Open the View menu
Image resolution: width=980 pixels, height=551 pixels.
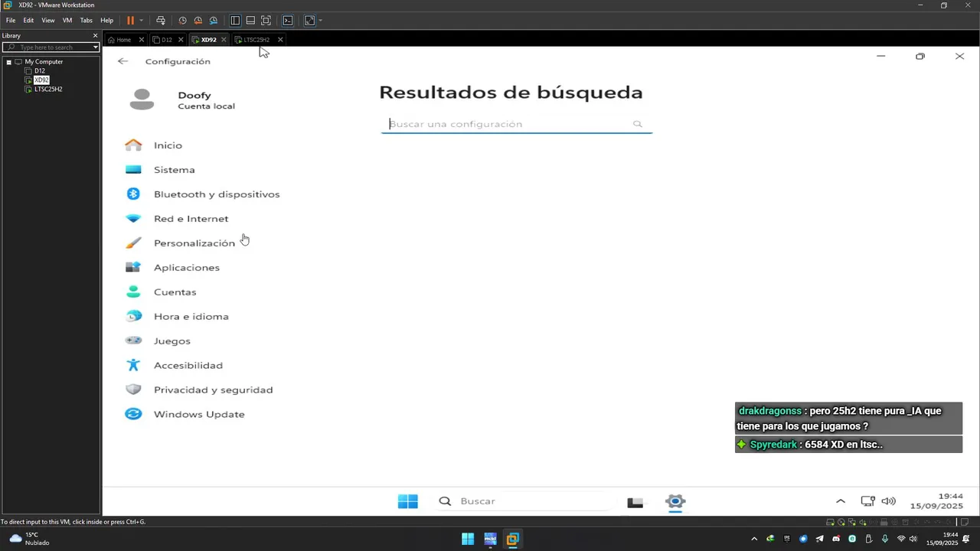(47, 21)
